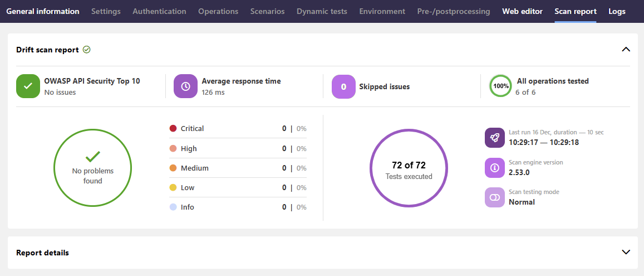This screenshot has height=276, width=644.
Task: Click the rocket last run icon
Action: click(494, 138)
